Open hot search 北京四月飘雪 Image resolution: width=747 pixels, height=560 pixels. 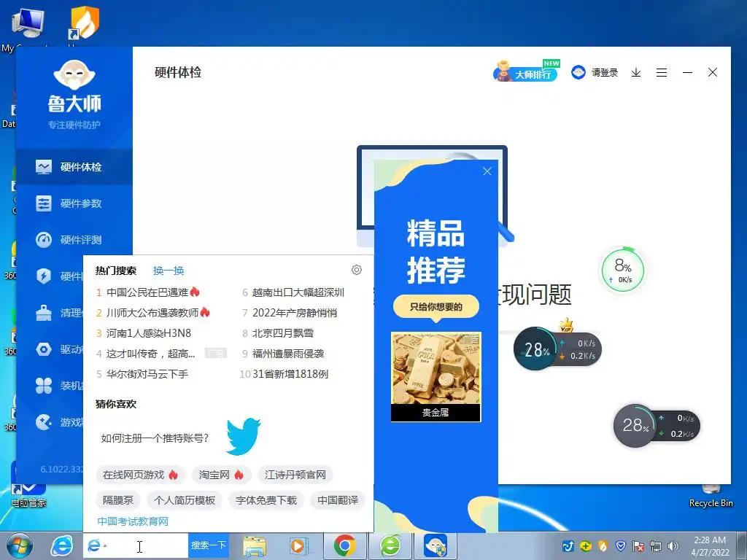click(x=283, y=333)
